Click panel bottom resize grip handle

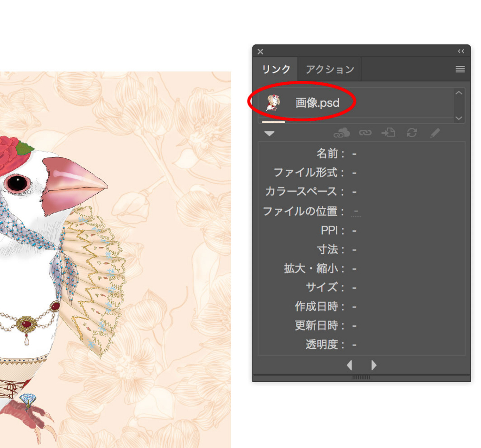361,377
